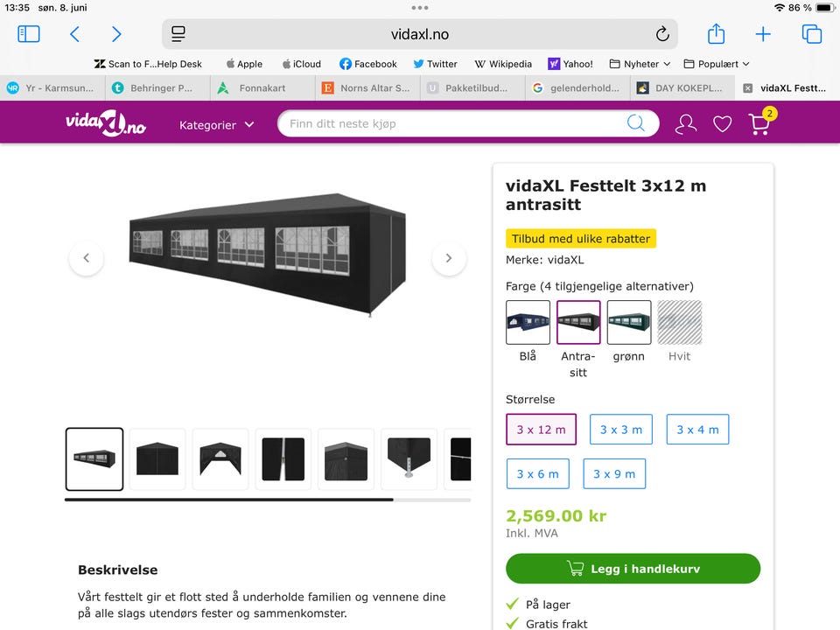Select the 3 x 9 m size
The width and height of the screenshot is (840, 630).
coord(614,473)
